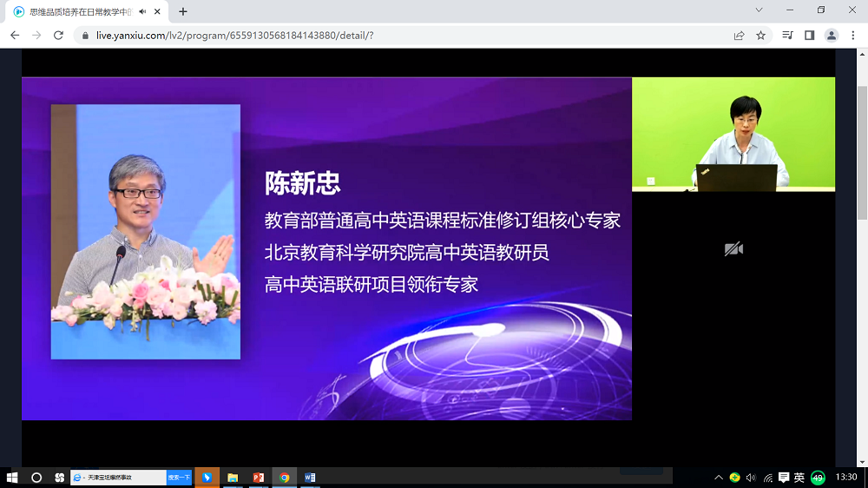The image size is (868, 488).
Task: Open PowerPoint from the taskbar
Action: point(258,478)
